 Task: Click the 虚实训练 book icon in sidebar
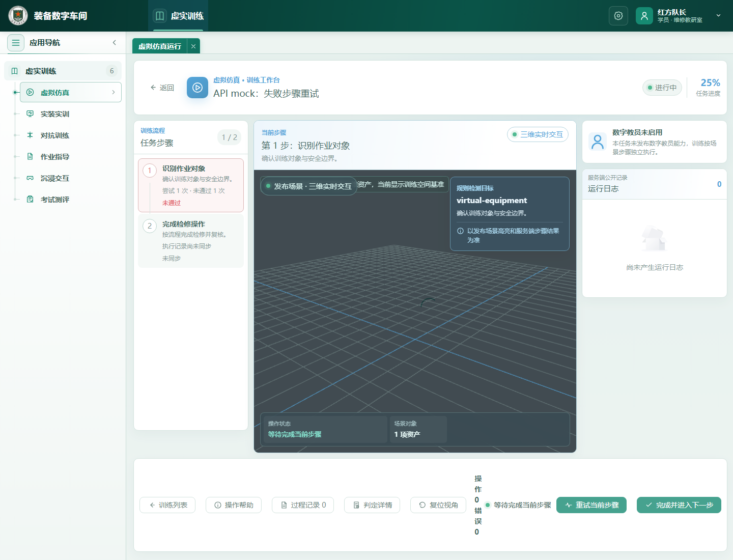click(15, 71)
